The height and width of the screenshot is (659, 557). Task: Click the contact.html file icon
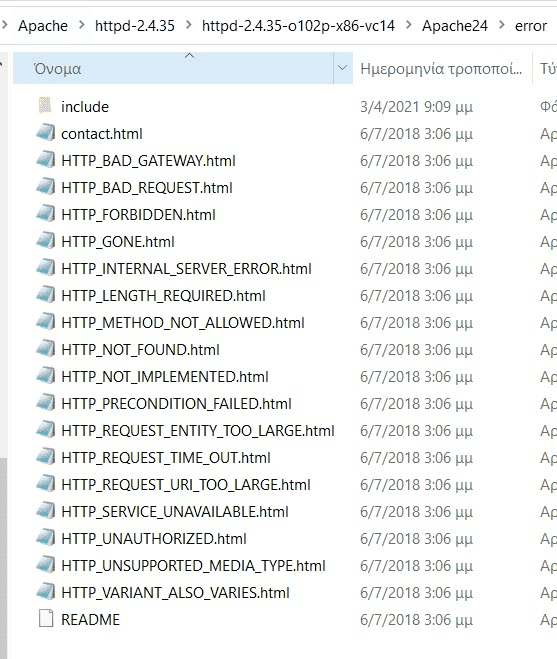[x=45, y=133]
